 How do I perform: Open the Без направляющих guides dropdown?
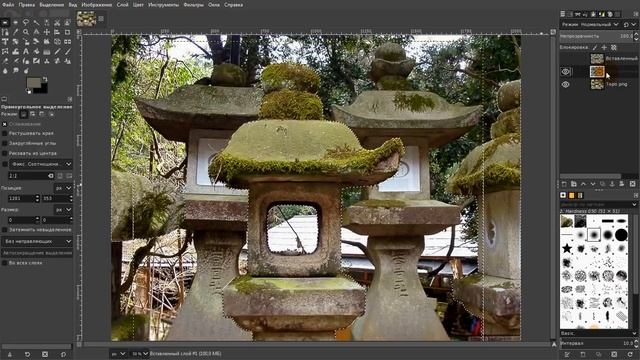[37, 241]
